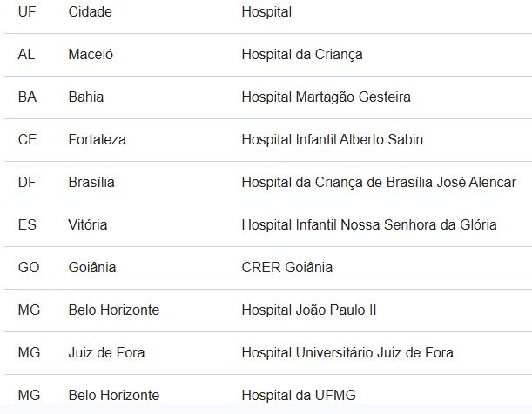Image resolution: width=532 pixels, height=414 pixels.
Task: Click the Cidade column header
Action: pyautogui.click(x=90, y=12)
